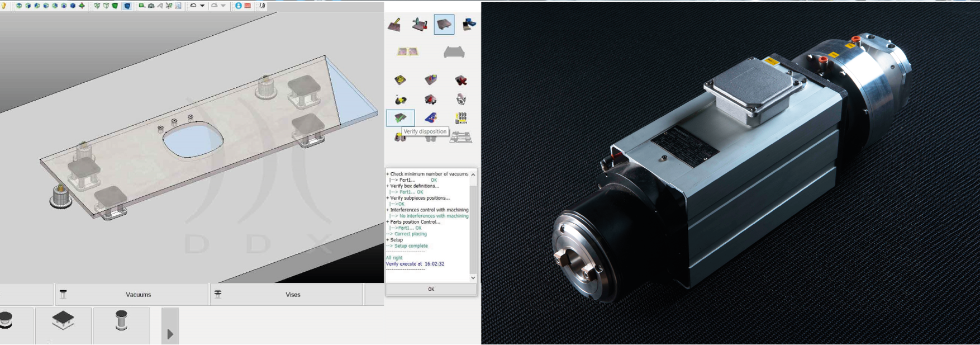
Task: Click the red X delete disposition icon
Action: [x=460, y=81]
